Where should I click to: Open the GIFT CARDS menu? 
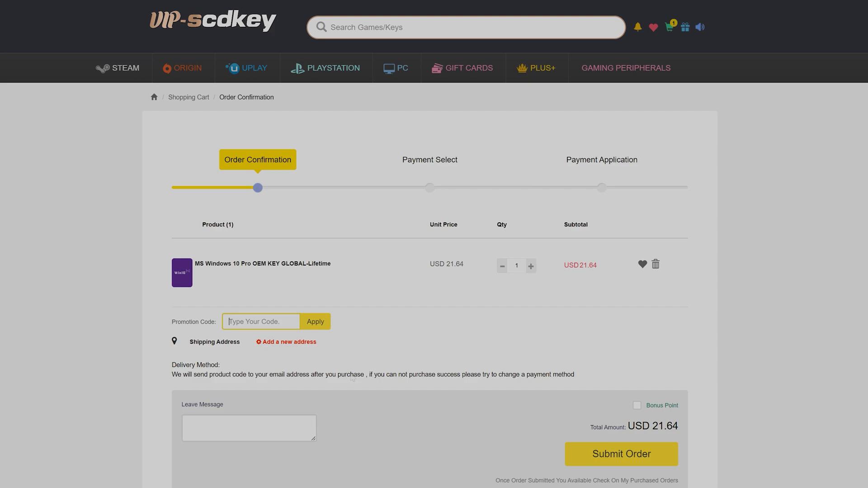point(462,68)
